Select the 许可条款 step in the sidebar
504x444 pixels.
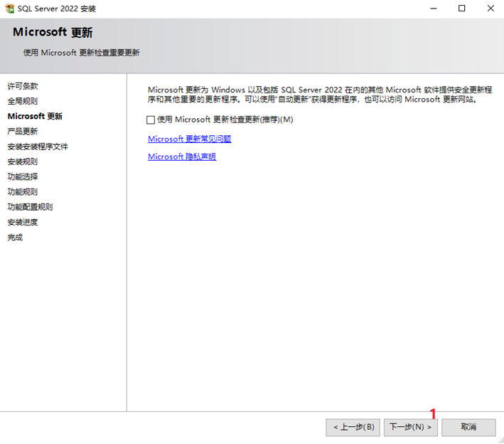coord(23,86)
